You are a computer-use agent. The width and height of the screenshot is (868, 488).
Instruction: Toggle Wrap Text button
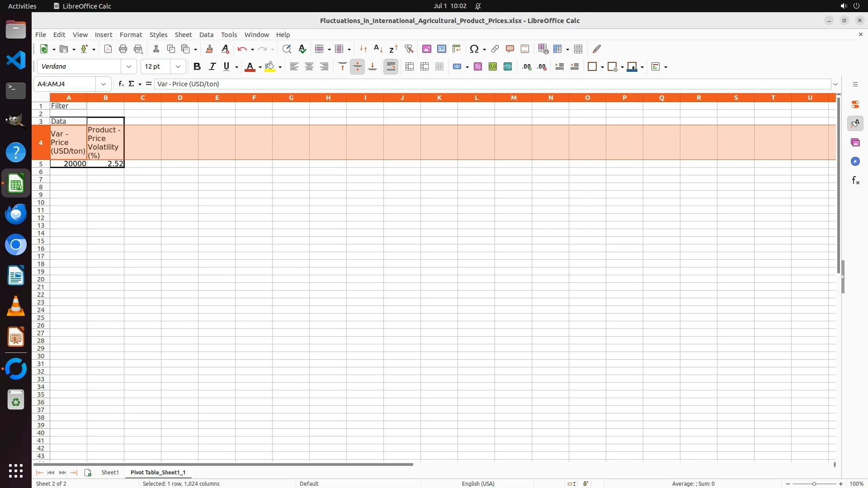(x=391, y=67)
